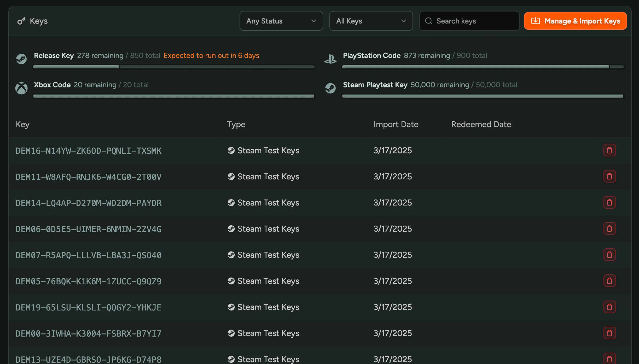
Task: Click the key icon beside the Keys heading
Action: (21, 21)
